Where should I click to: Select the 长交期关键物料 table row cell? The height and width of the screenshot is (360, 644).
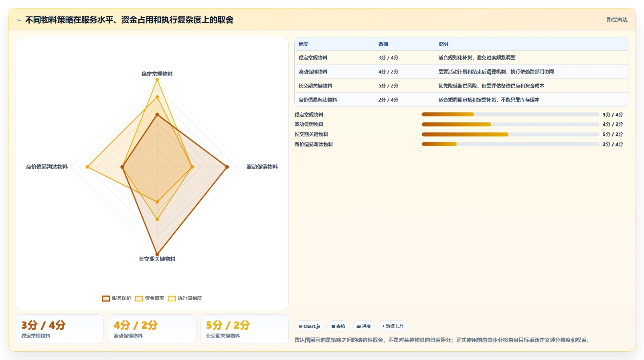click(x=315, y=86)
